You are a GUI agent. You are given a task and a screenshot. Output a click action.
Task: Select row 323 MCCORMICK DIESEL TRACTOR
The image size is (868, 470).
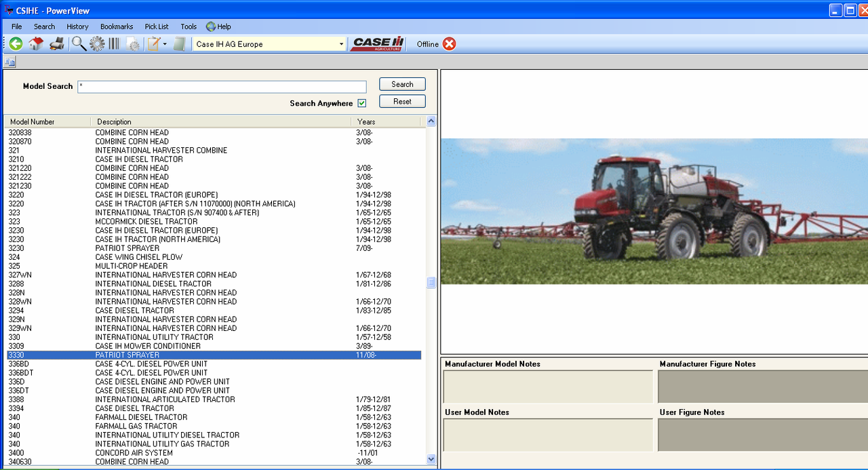pyautogui.click(x=214, y=222)
